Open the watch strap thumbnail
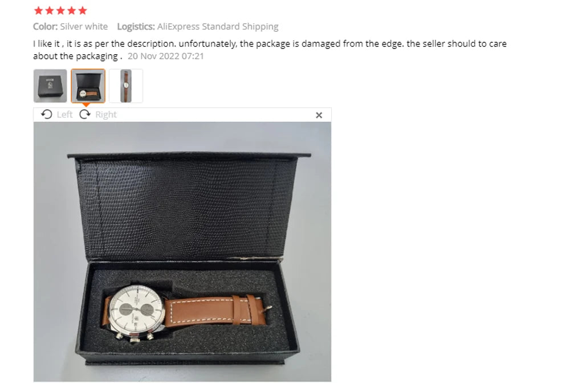The image size is (570, 392). tap(126, 85)
